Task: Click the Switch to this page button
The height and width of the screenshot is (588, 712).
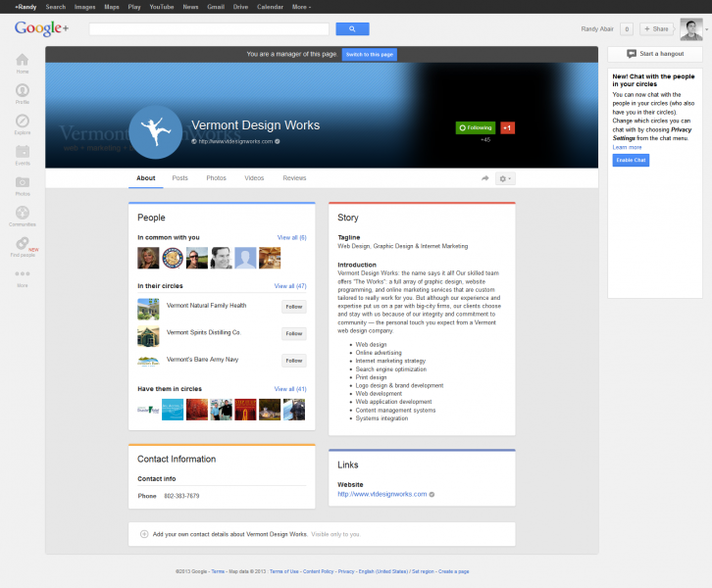Action: tap(370, 55)
